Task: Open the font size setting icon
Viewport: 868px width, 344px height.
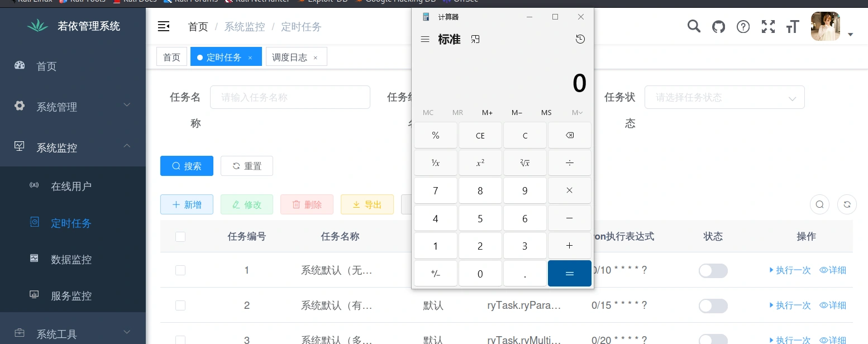Action: (793, 26)
